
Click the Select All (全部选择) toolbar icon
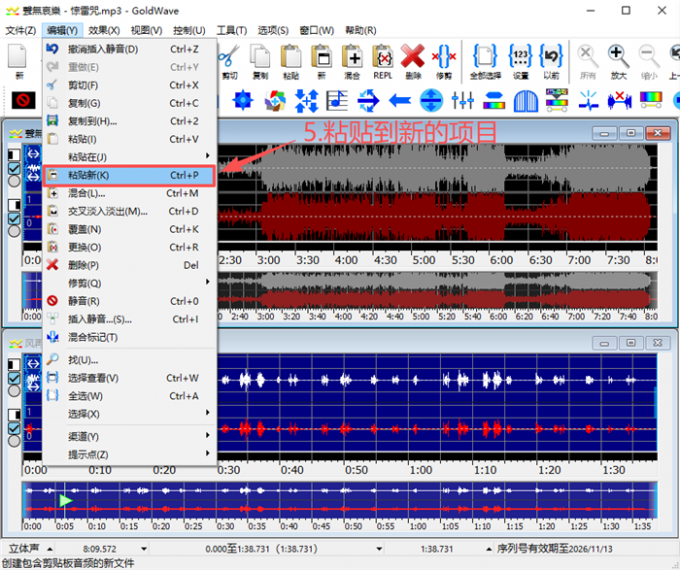tap(485, 57)
